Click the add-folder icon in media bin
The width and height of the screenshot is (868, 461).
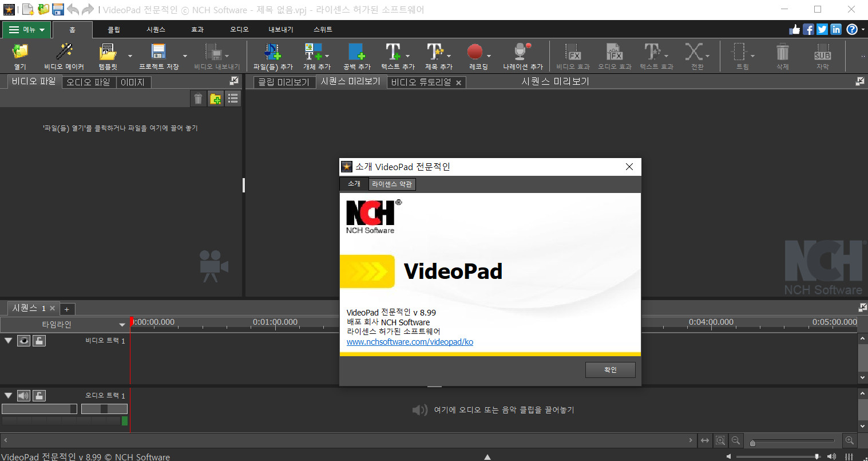click(215, 99)
